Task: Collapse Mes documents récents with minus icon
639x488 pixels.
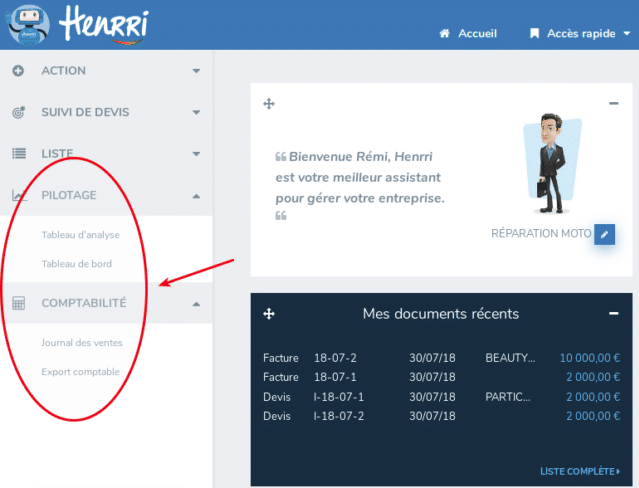Action: [614, 313]
